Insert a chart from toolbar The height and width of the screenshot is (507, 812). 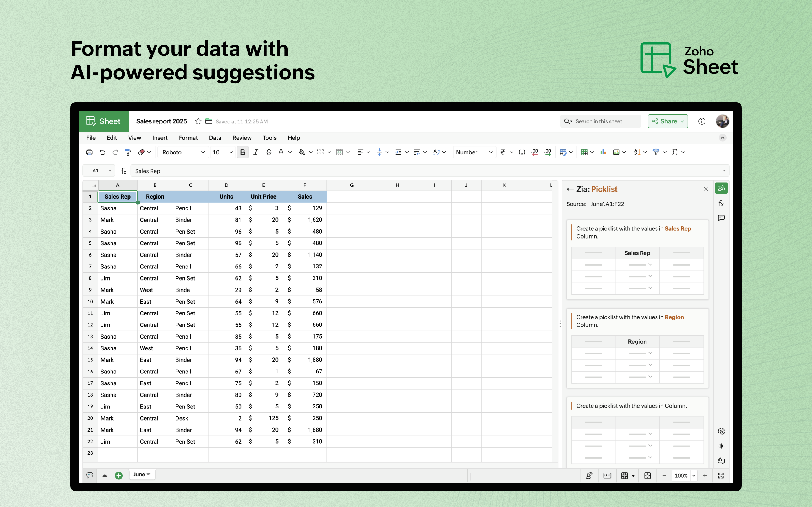click(603, 152)
